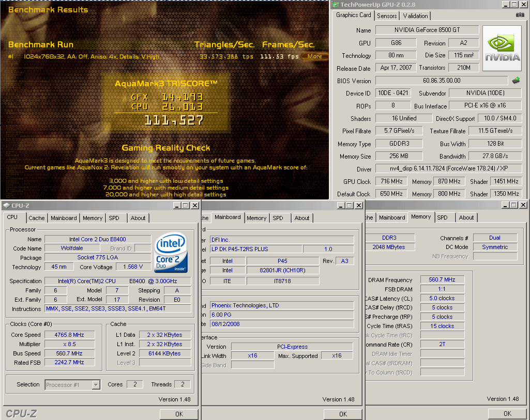Screen dimensions: 530x420
Task: Click the BIOS date 08/12/2008 value
Action: (282, 324)
